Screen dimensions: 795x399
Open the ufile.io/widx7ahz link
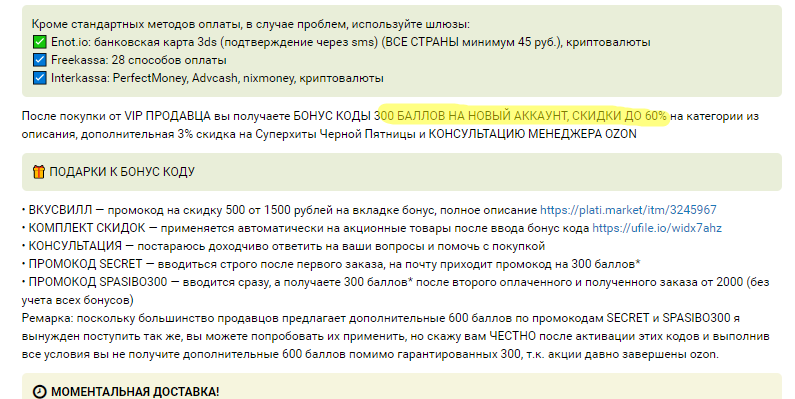click(657, 228)
